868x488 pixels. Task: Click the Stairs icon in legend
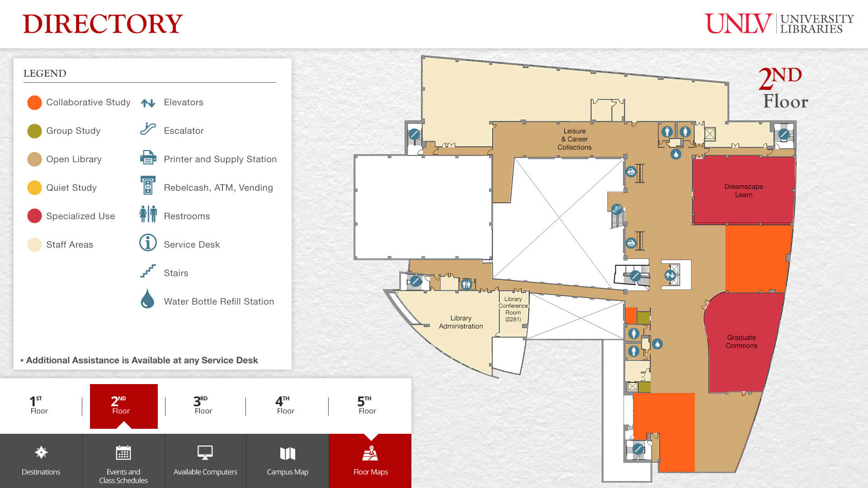pyautogui.click(x=147, y=272)
